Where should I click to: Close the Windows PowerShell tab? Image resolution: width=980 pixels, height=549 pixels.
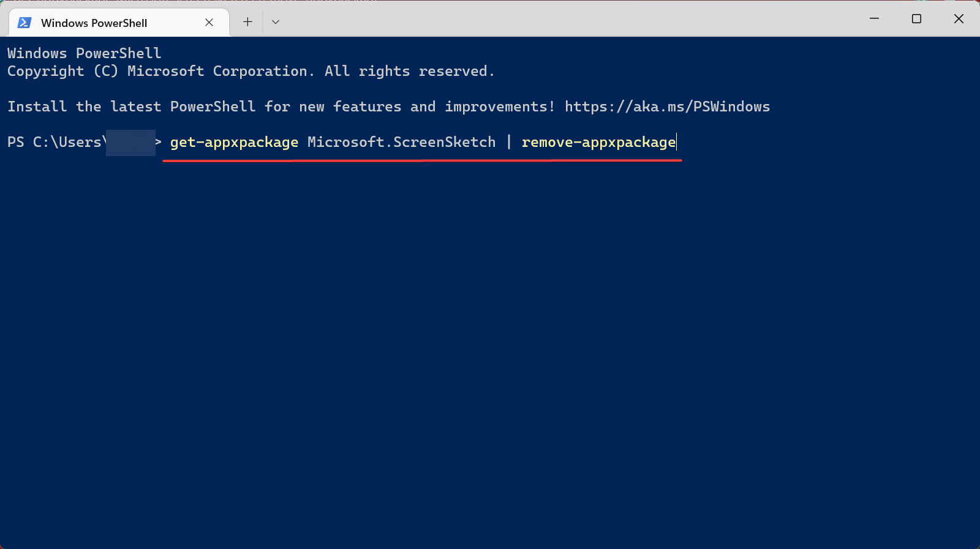click(209, 22)
